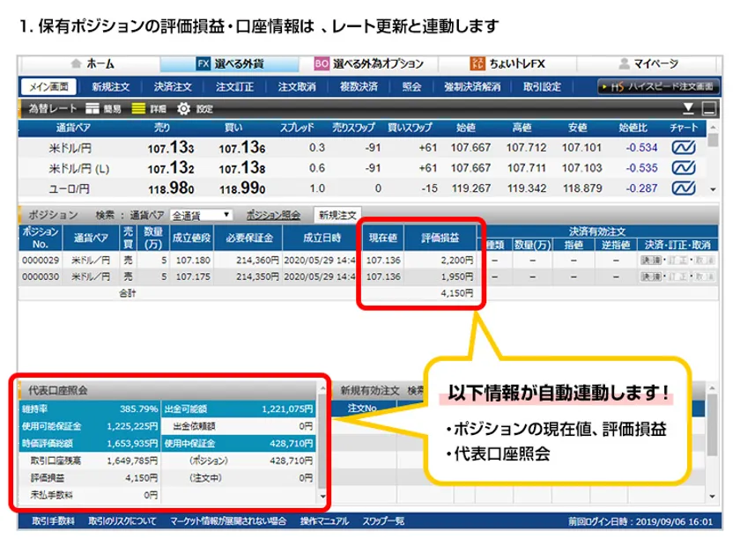Image resolution: width=740 pixels, height=560 pixels.
Task: Click the ポジション照会 link
Action: pyautogui.click(x=274, y=214)
